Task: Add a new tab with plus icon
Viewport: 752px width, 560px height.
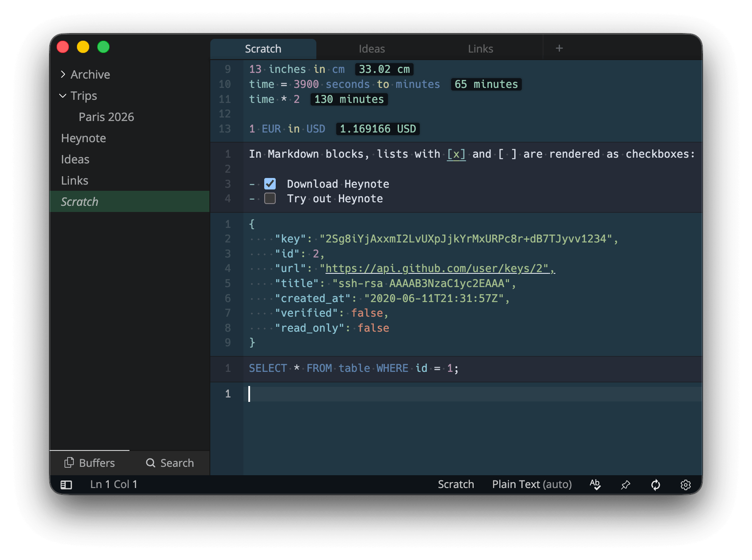Action: [x=559, y=48]
